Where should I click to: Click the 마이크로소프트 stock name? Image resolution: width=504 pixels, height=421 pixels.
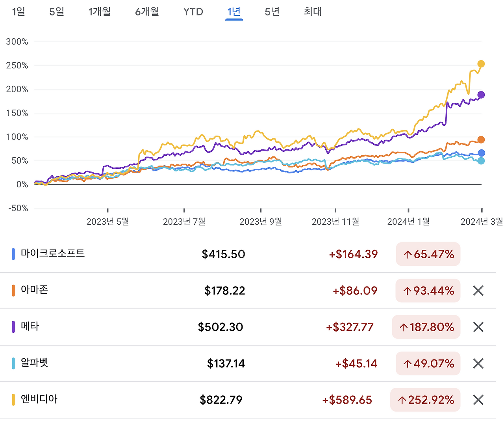53,253
